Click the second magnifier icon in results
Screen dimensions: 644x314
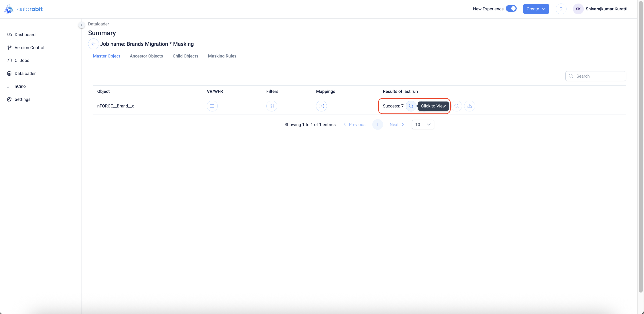pos(456,106)
